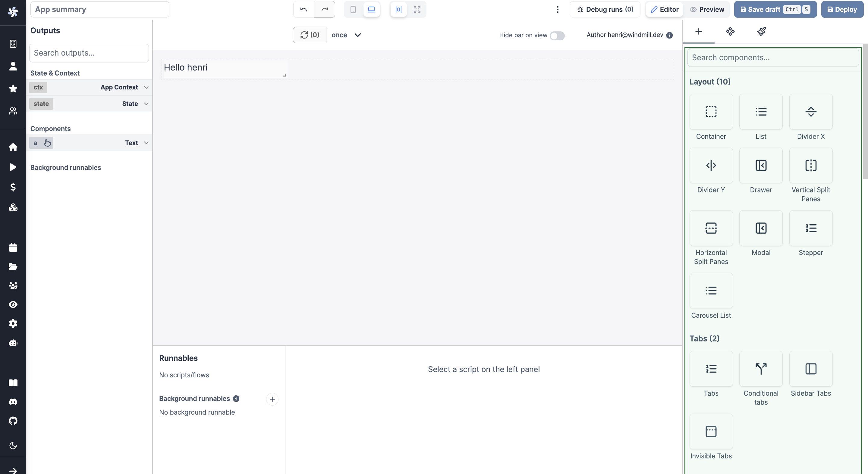Open the styling panel with the paintbrush icon

click(x=762, y=32)
